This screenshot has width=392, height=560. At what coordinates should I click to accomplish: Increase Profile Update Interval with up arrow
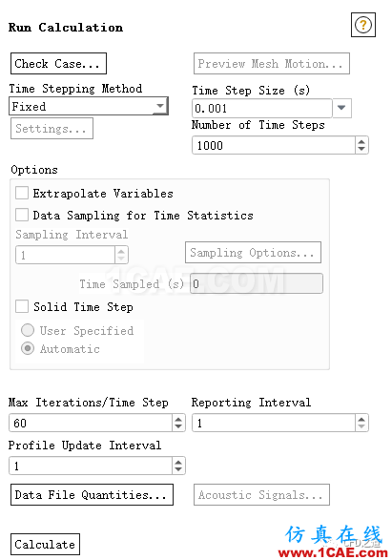click(x=178, y=462)
